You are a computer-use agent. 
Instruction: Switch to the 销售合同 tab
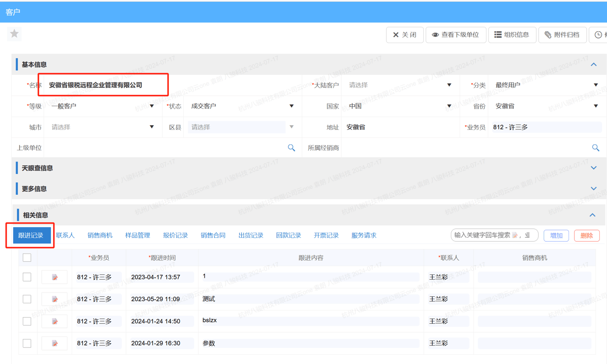click(x=213, y=235)
